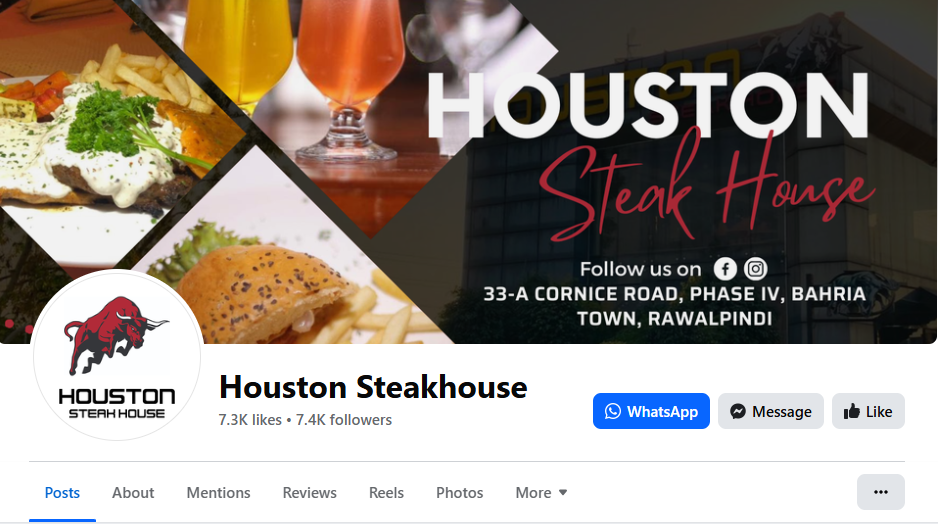View the 7.3K likes link
The image size is (938, 524).
coord(250,420)
